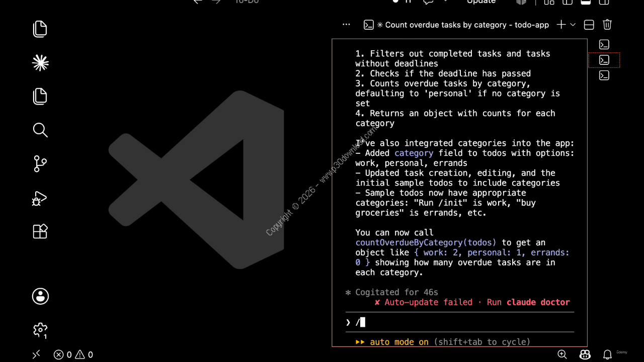Click the 'Filters out completed tasks' line
Viewport: 644px width, 362px height.
453,54
